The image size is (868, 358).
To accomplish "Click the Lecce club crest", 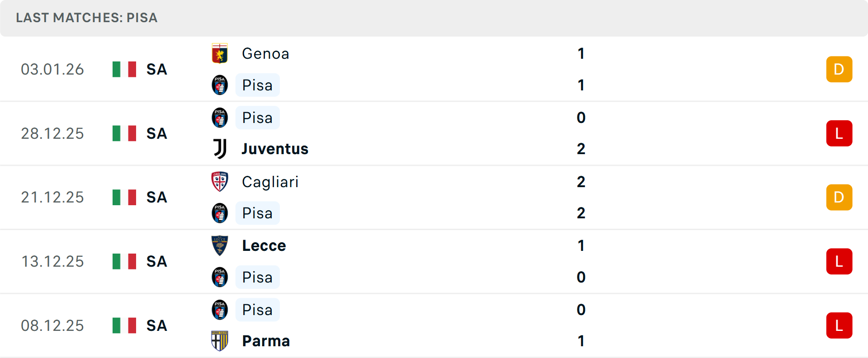I will pos(220,246).
